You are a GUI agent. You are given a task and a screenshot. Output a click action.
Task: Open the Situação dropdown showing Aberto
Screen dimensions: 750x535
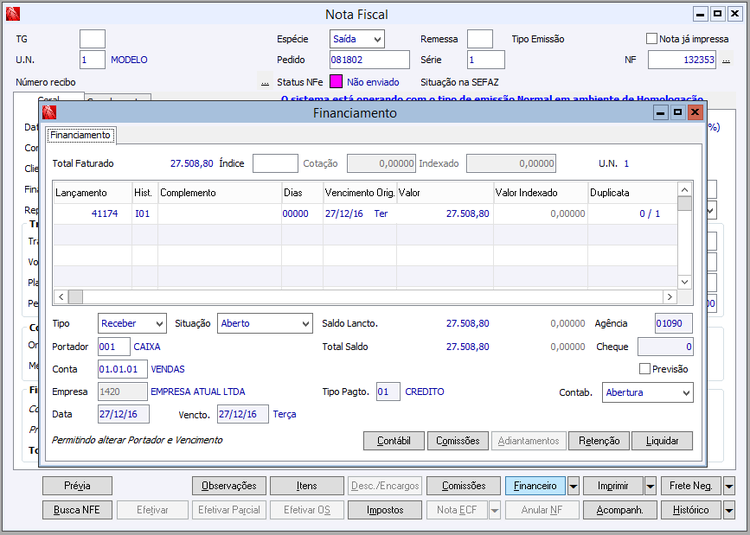click(x=304, y=324)
